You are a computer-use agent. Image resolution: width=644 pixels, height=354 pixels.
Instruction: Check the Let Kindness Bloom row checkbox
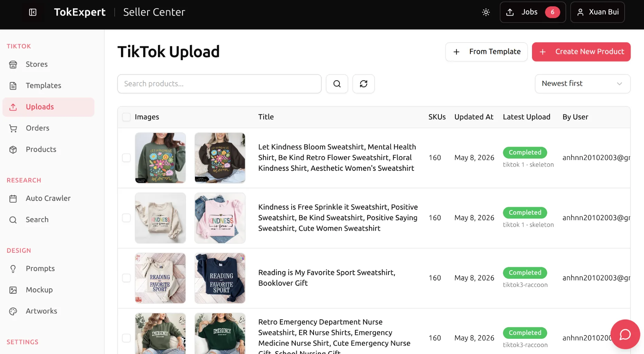tap(127, 158)
